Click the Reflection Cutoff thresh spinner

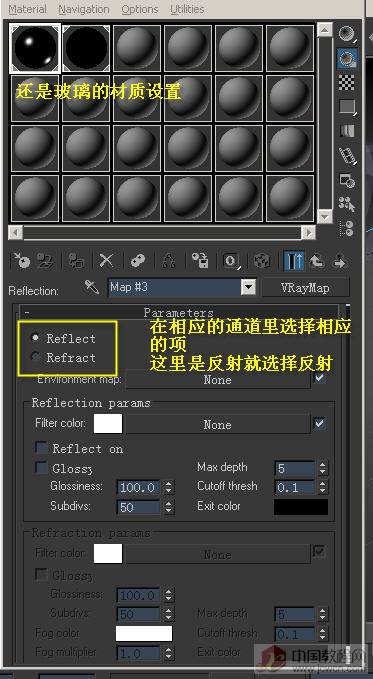322,488
